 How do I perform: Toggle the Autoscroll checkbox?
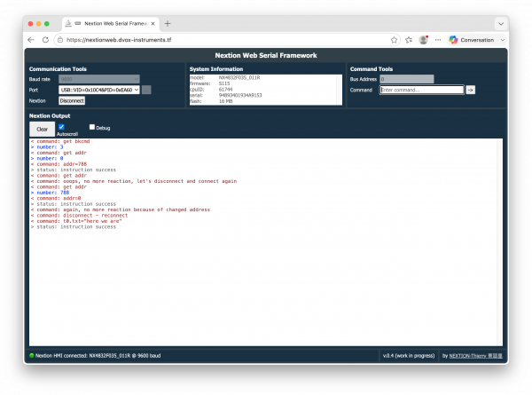[x=61, y=127]
